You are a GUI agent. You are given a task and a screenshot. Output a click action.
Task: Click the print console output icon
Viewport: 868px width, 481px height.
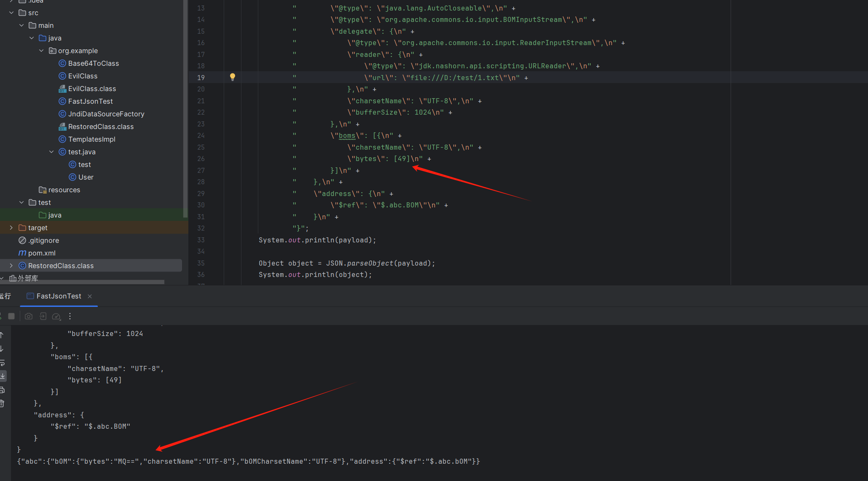2,390
